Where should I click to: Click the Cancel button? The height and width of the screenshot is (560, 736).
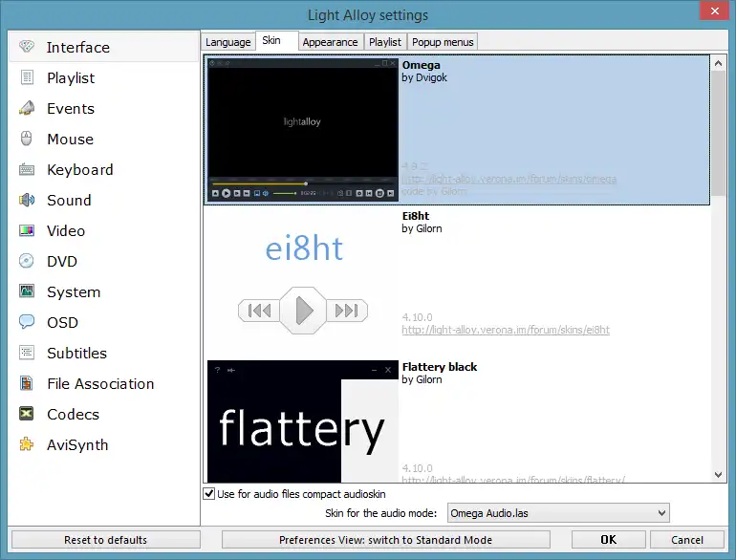[x=686, y=540]
